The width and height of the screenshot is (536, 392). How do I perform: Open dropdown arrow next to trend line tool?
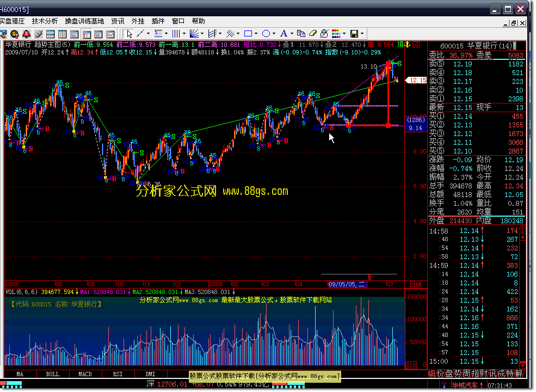click(x=149, y=34)
